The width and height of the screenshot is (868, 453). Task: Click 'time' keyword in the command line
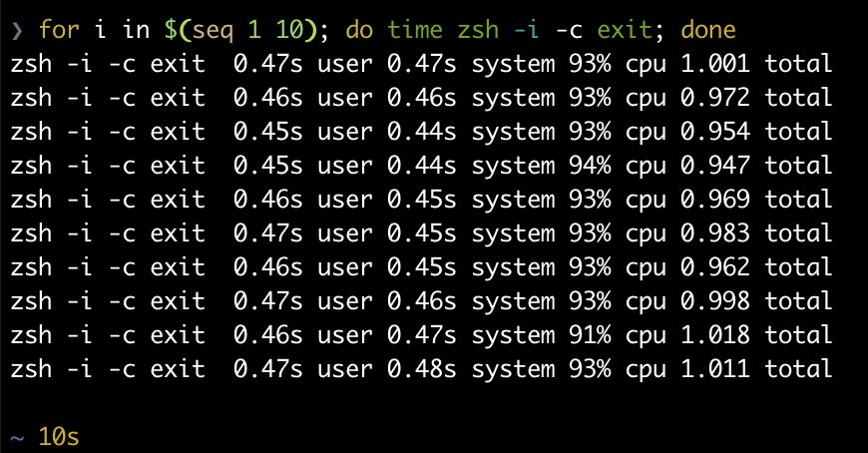[x=415, y=29]
